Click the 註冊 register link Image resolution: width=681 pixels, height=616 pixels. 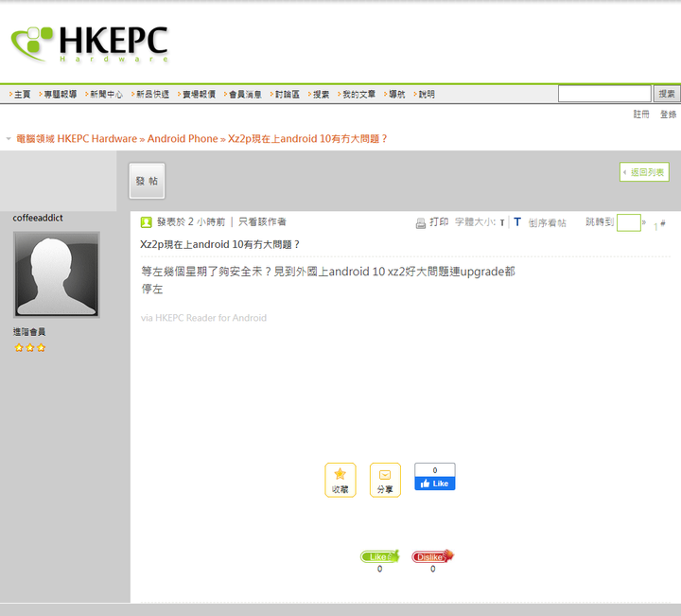[x=641, y=114]
